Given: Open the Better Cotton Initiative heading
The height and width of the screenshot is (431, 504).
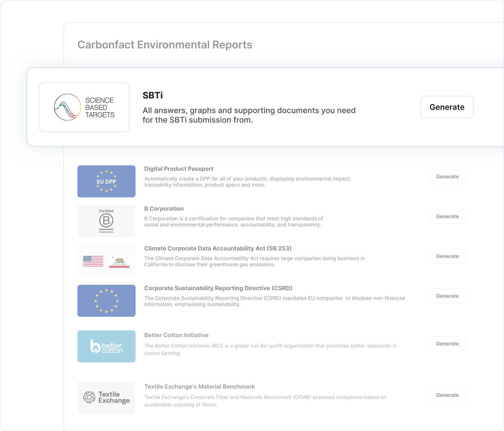Looking at the screenshot, I should click(176, 335).
